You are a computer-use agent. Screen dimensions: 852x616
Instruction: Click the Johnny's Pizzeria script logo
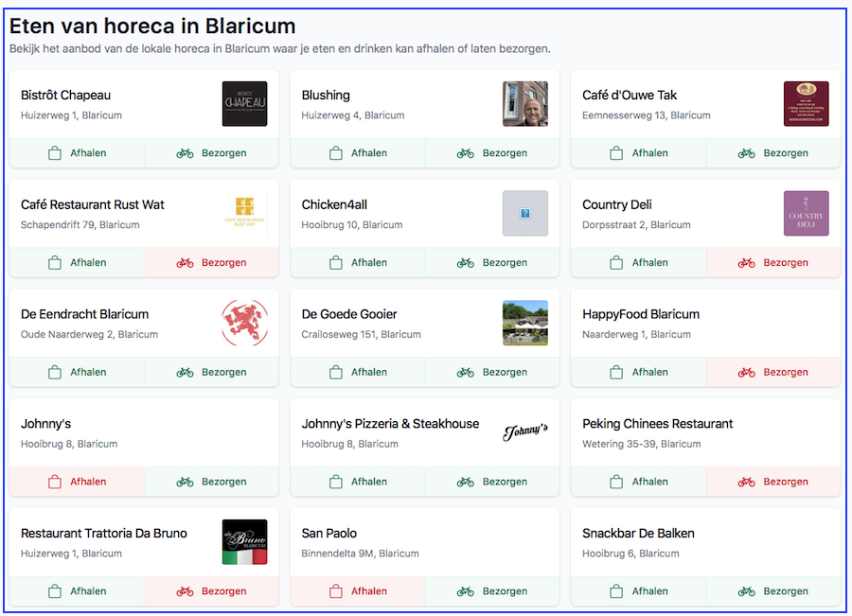tap(524, 432)
